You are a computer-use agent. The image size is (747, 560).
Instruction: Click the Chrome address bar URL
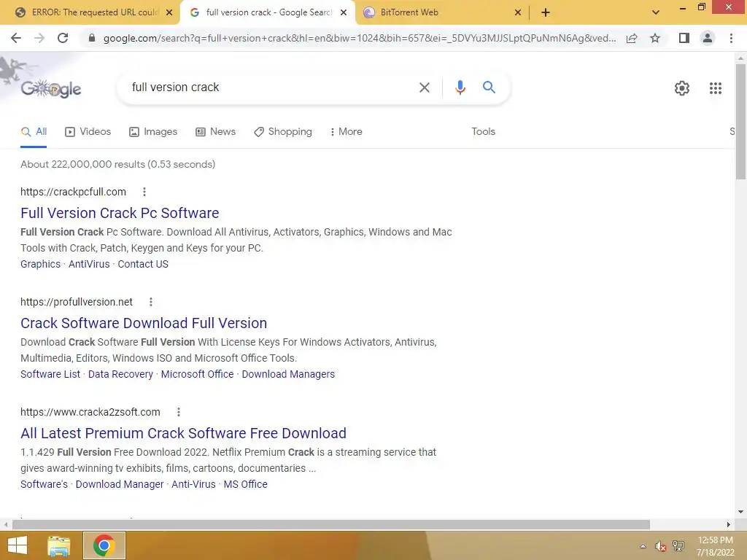[x=359, y=38]
